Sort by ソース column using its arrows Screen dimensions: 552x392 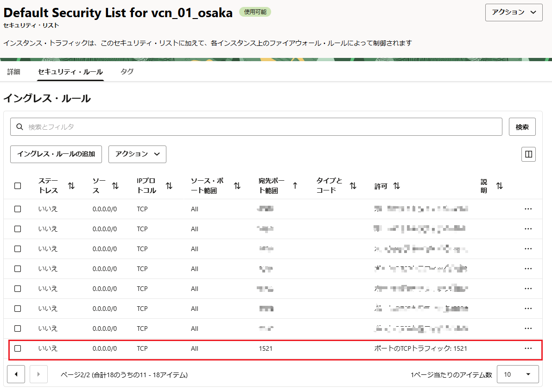click(x=115, y=186)
